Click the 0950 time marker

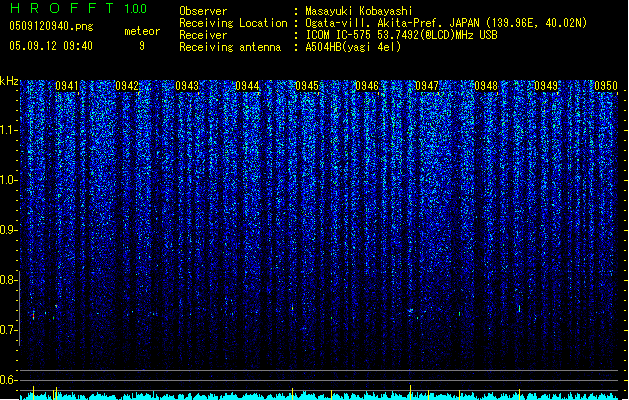pos(606,86)
